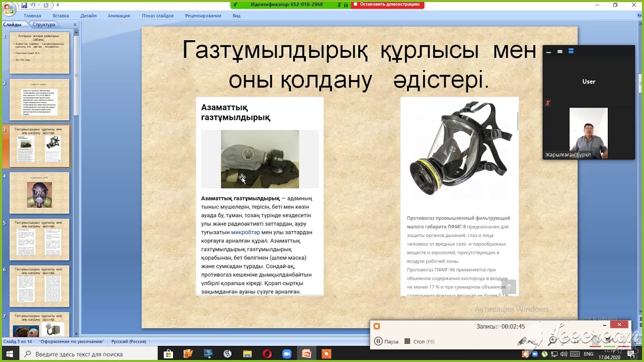Save presentation via quick access toolbar
This screenshot has width=644, height=362.
pos(24,5)
